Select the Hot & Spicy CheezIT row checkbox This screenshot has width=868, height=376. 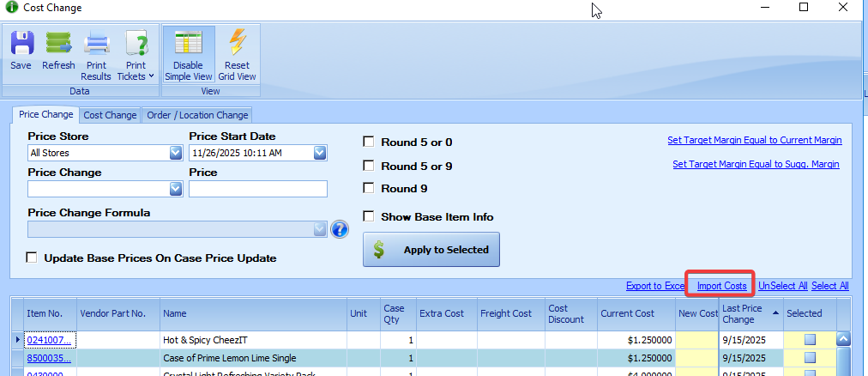810,340
